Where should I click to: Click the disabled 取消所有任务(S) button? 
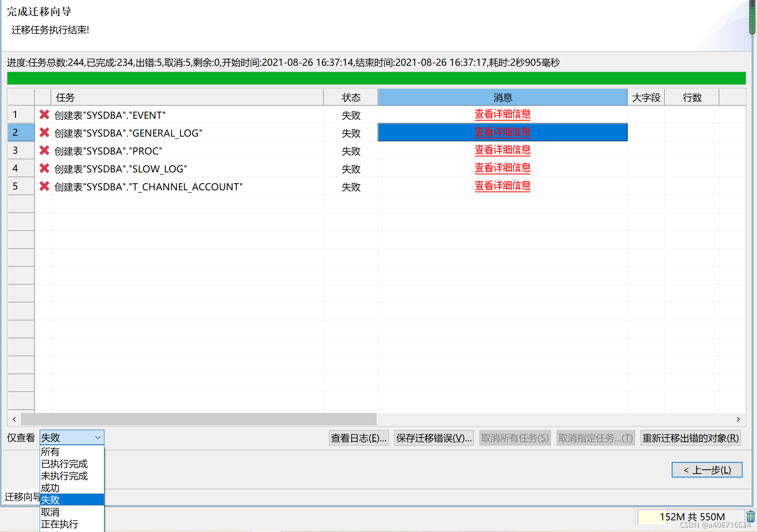515,438
